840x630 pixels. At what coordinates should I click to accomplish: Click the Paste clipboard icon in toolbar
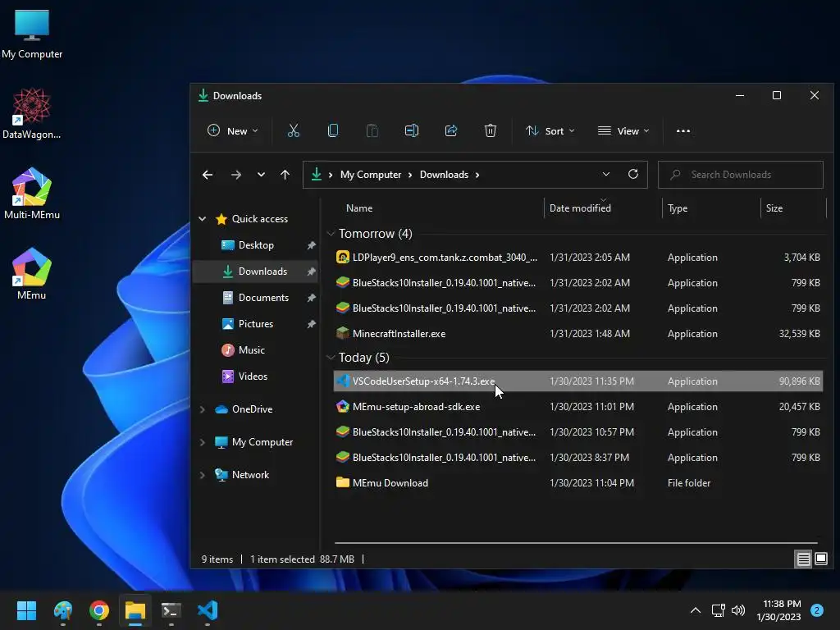[372, 130]
